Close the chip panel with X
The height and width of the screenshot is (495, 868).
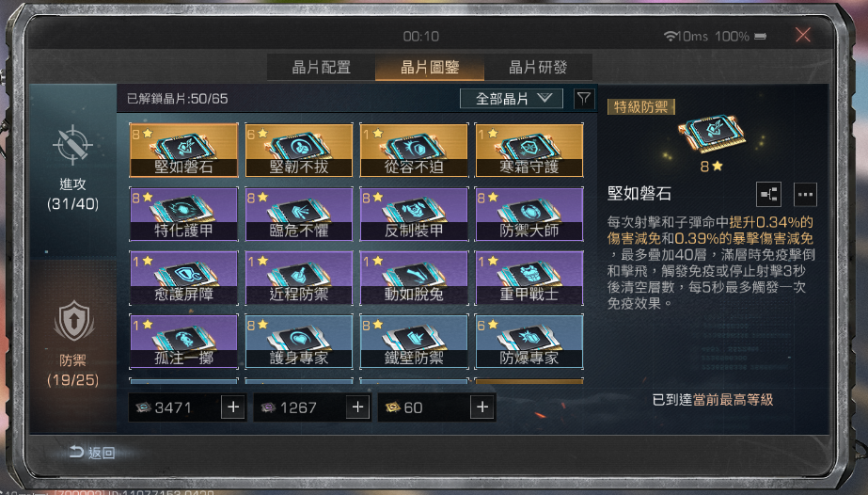click(803, 36)
